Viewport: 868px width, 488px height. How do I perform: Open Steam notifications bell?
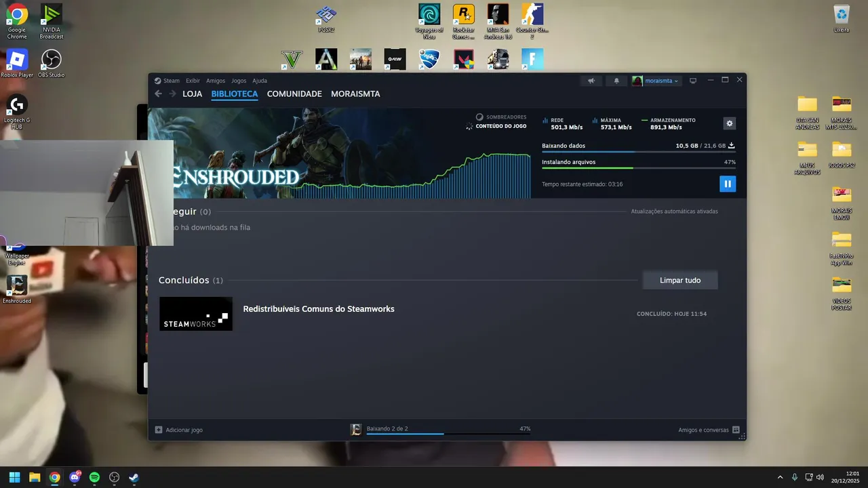tap(616, 81)
